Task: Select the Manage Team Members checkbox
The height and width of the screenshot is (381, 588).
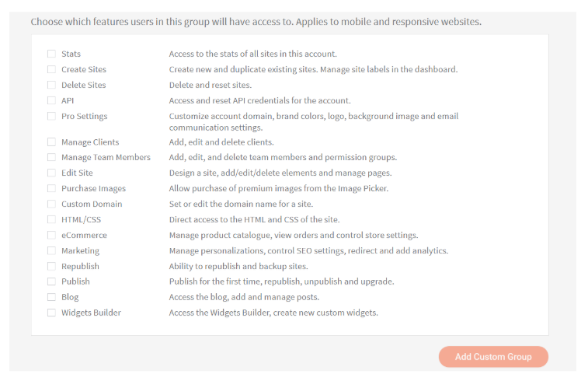Action: point(51,157)
